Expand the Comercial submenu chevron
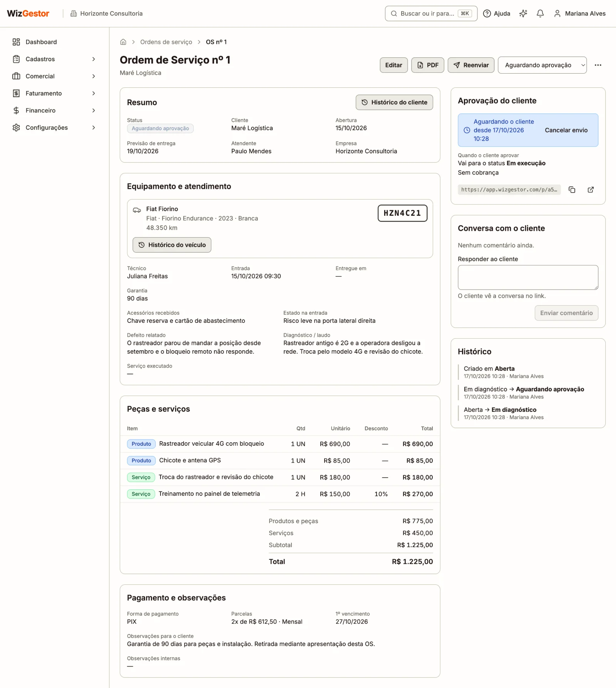616x688 pixels. coord(94,76)
